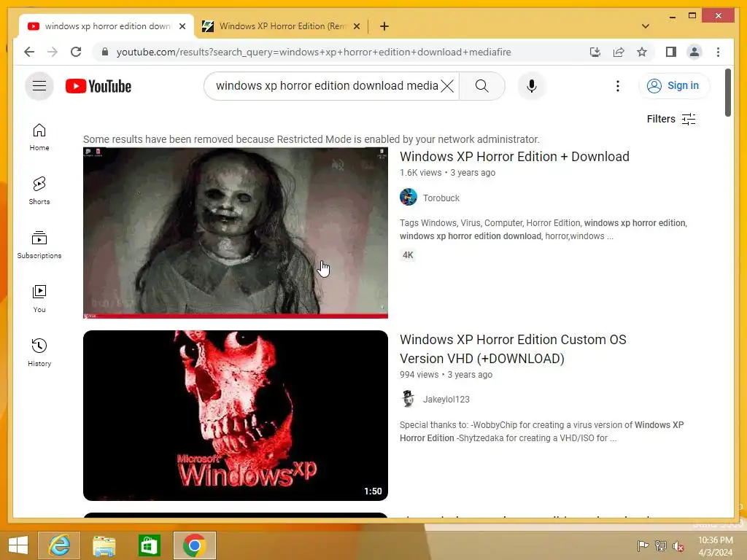Click inside the YouTube search field
The image size is (747, 560).
[x=327, y=86]
